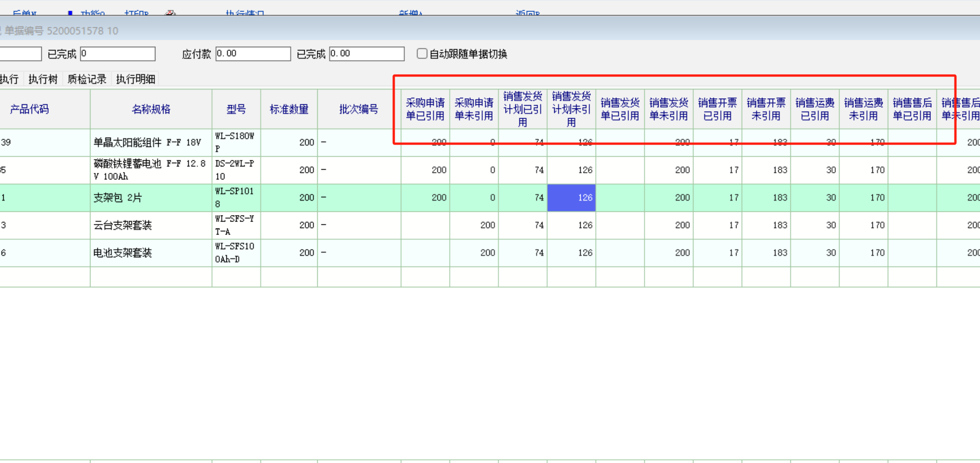Select the 单晶太阳能组件 F-F 18V row
980x463 pixels.
click(x=147, y=142)
